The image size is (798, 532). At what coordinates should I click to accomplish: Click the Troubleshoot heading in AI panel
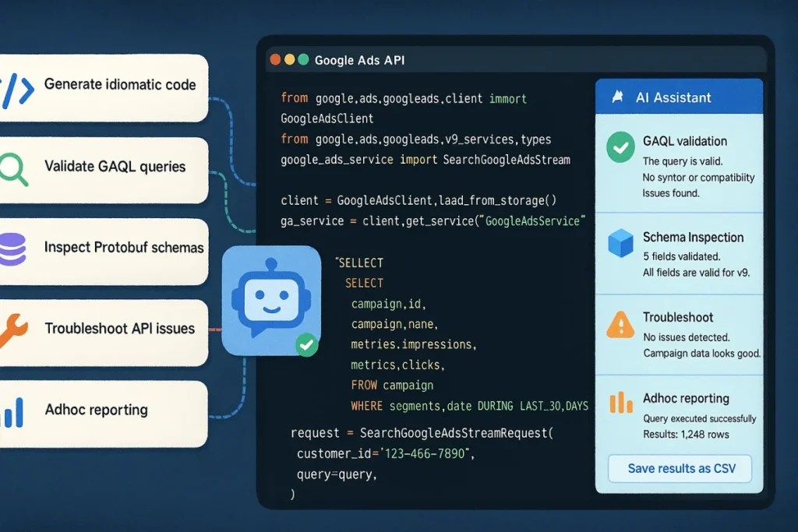pos(677,317)
